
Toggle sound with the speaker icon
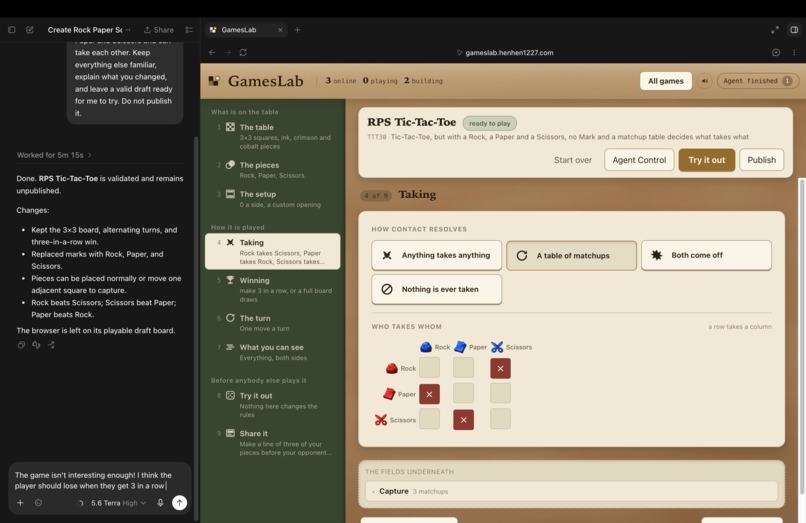click(705, 81)
